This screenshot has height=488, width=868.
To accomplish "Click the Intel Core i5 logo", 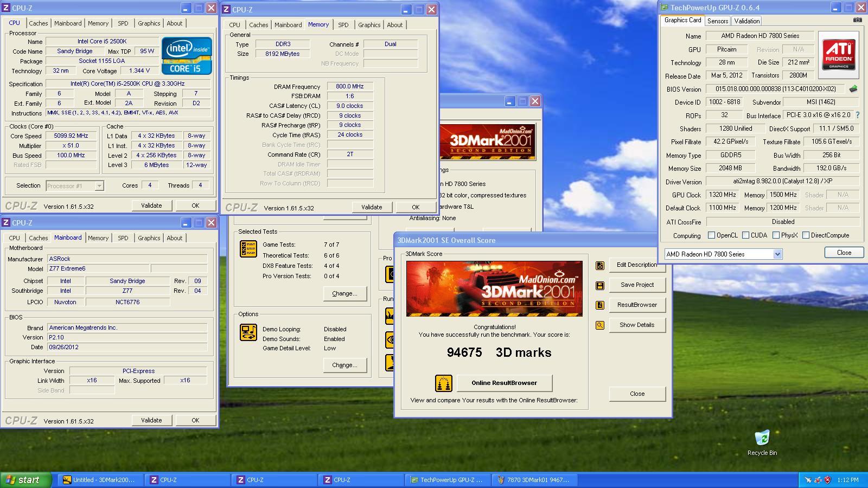I will coord(187,55).
